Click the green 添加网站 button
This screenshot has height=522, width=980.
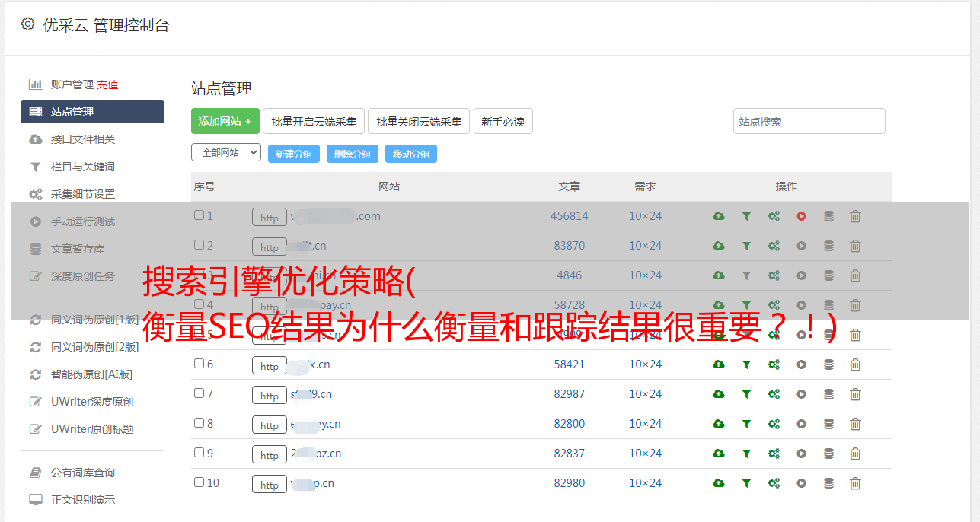point(225,121)
